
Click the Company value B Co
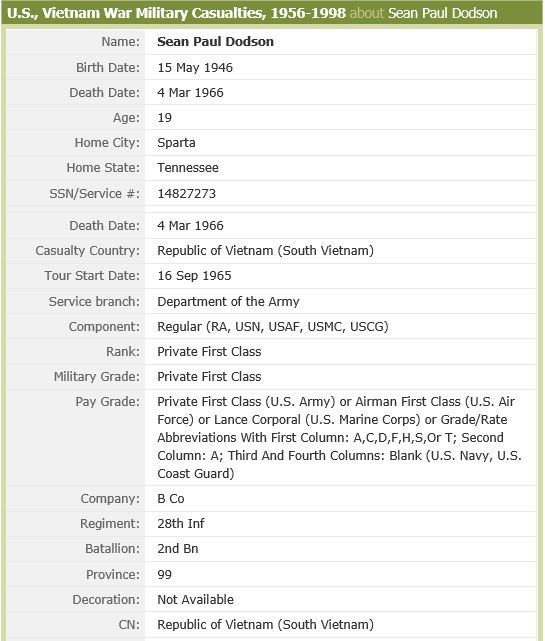tap(170, 499)
